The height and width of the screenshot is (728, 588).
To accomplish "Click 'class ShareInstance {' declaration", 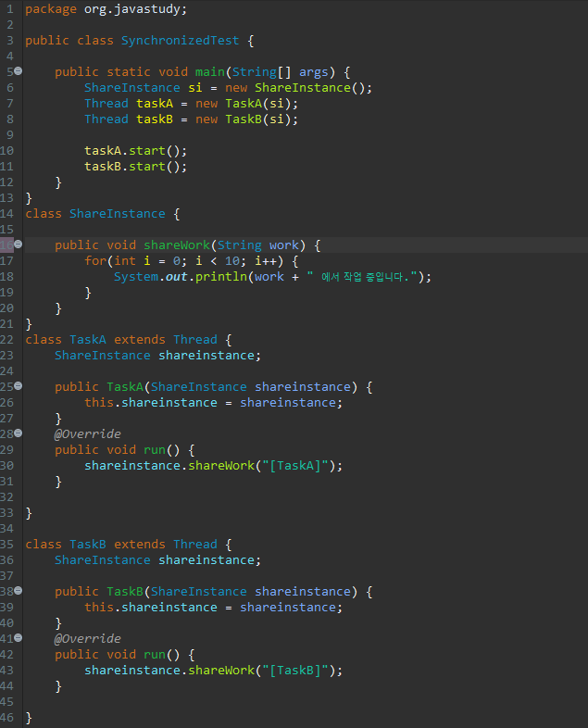I will pyautogui.click(x=103, y=214).
